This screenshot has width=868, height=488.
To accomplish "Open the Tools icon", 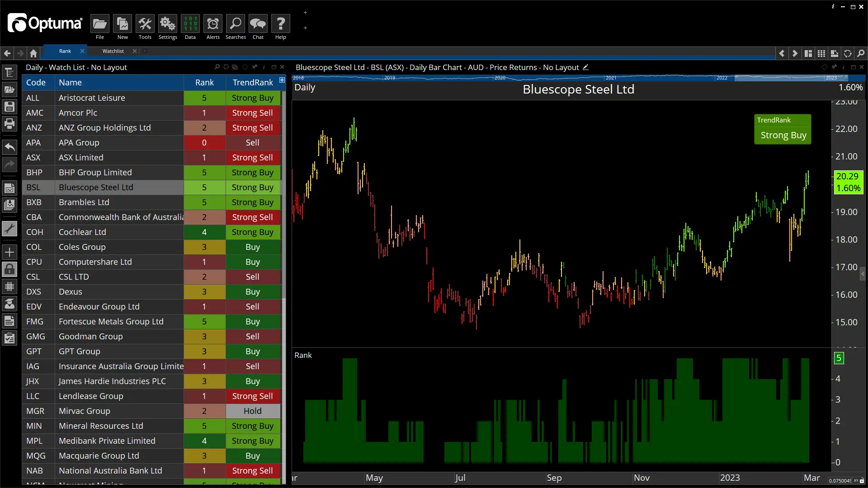I will click(x=145, y=24).
